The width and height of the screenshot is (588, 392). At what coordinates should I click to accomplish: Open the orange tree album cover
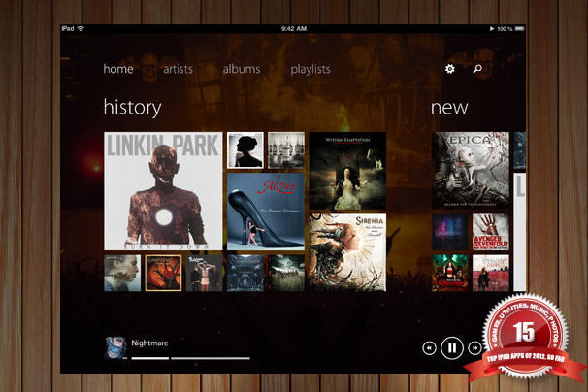163,273
